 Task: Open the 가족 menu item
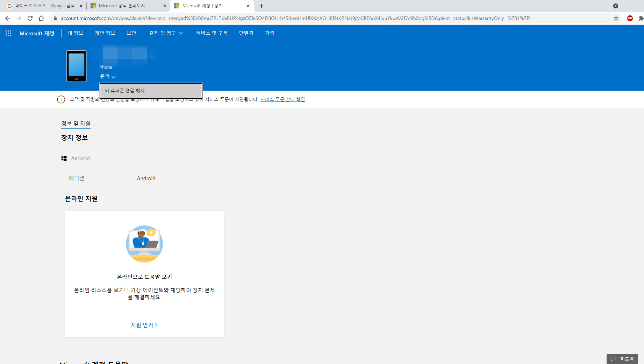pos(270,33)
